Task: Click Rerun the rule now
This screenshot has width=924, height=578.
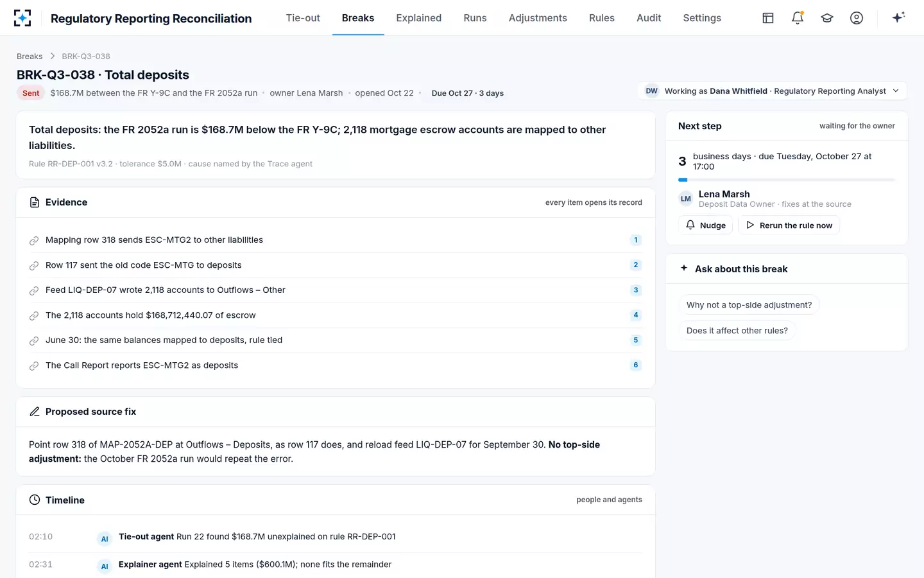Action: 789,225
